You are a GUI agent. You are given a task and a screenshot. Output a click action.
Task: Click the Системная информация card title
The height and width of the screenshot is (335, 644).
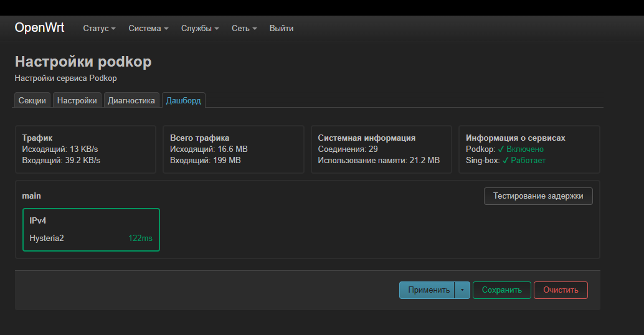click(x=367, y=138)
